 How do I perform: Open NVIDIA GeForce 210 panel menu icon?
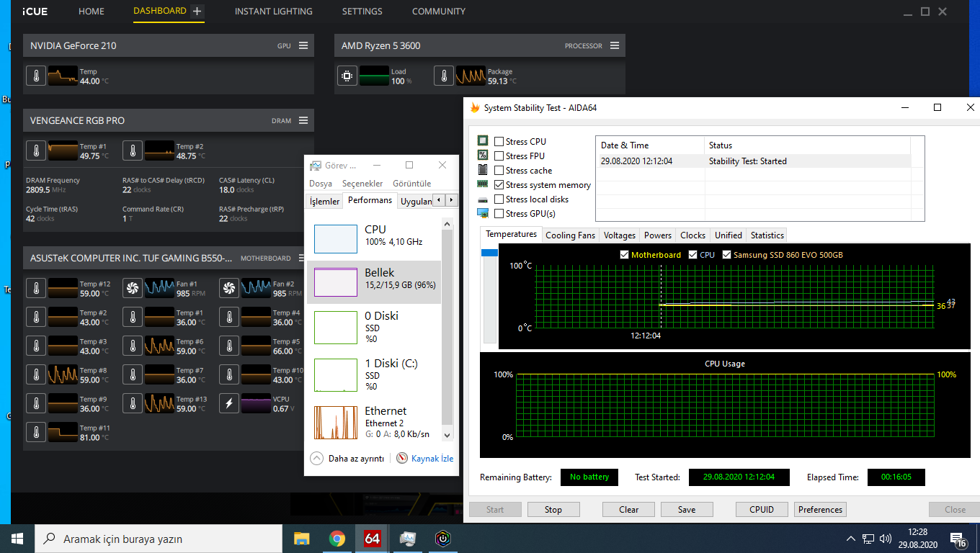point(303,45)
